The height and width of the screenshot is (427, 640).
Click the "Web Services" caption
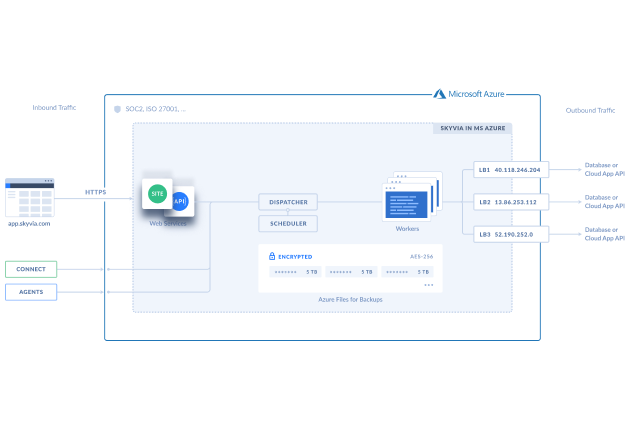point(168,223)
